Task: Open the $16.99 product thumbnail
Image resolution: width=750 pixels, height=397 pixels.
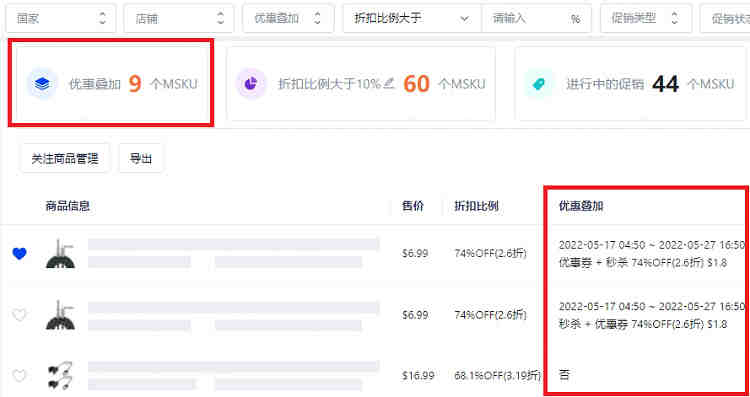Action: [60, 376]
